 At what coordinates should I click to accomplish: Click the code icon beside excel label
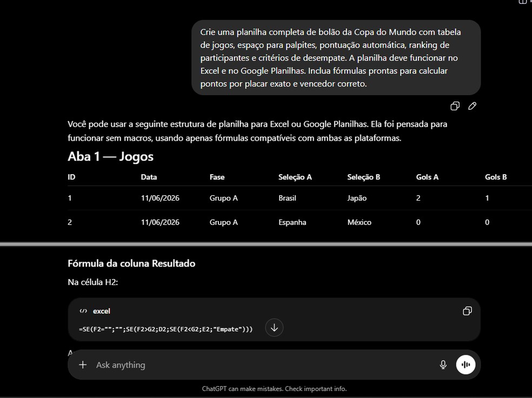pos(83,311)
